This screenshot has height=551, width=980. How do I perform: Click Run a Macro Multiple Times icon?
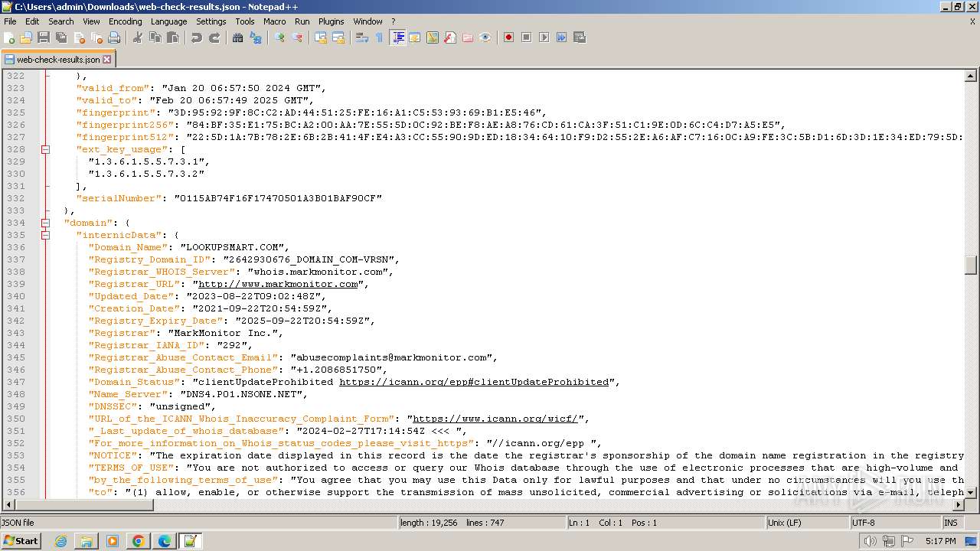[x=561, y=37]
